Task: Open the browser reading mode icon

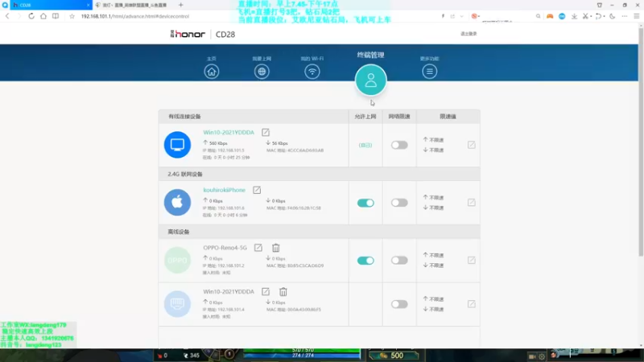Action: tap(56, 16)
